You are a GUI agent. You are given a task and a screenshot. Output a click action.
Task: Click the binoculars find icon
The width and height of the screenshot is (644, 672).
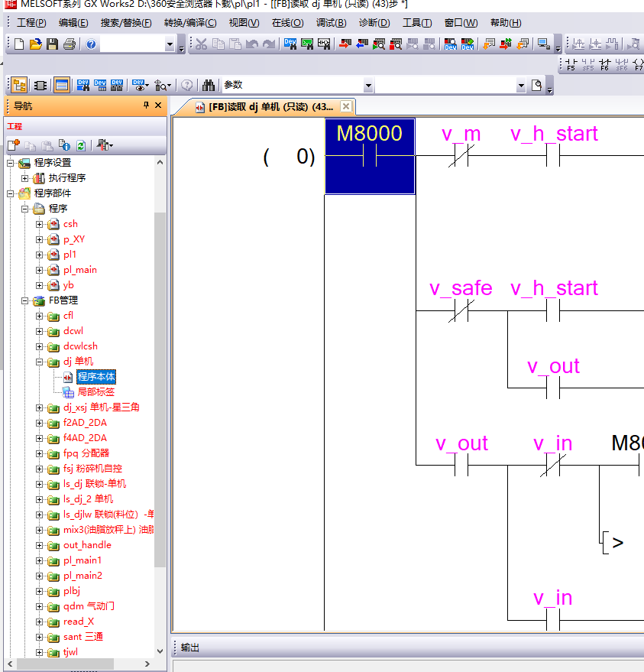(x=209, y=85)
